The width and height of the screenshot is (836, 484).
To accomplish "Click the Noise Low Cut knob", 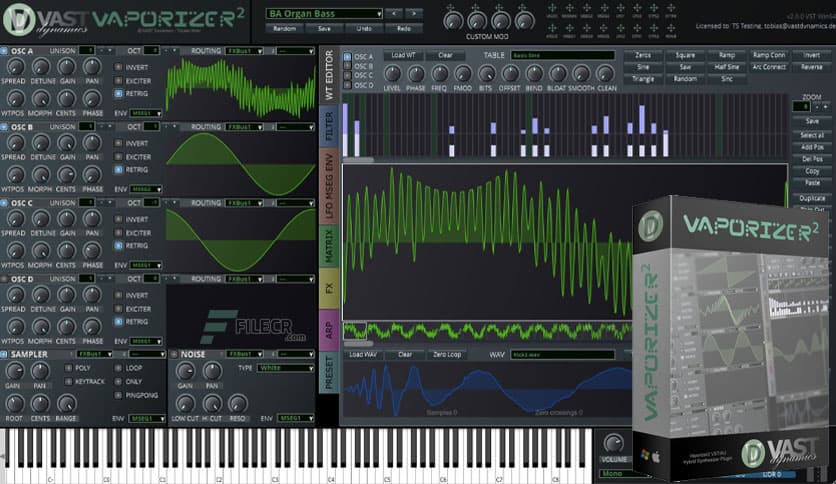I will 185,402.
